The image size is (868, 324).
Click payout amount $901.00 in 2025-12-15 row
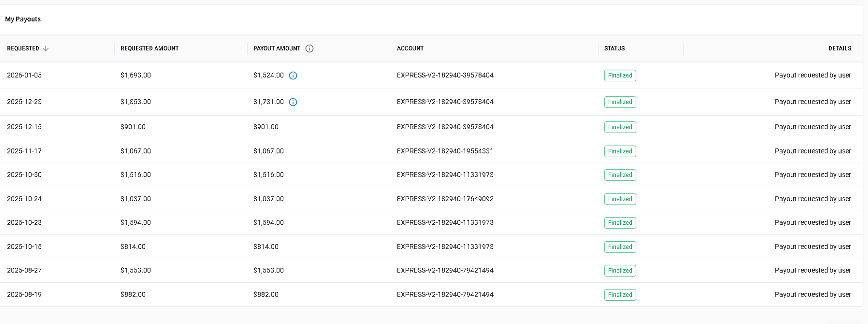click(266, 127)
